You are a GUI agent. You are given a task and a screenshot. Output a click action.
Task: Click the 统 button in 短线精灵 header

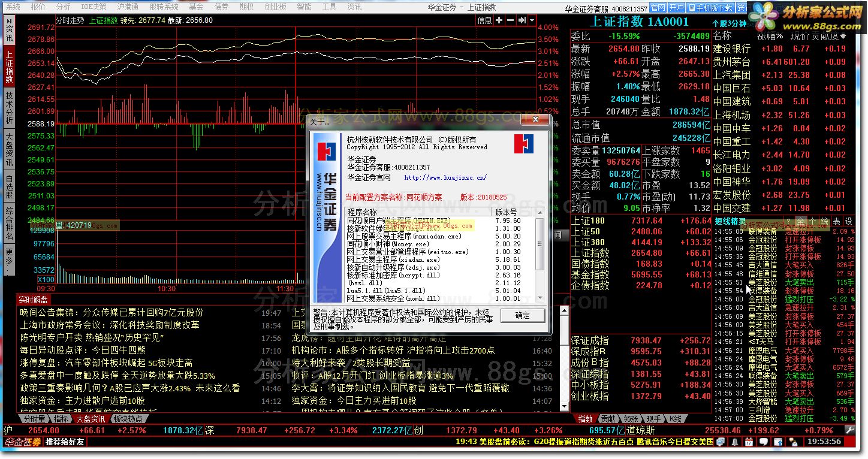pyautogui.click(x=825, y=222)
